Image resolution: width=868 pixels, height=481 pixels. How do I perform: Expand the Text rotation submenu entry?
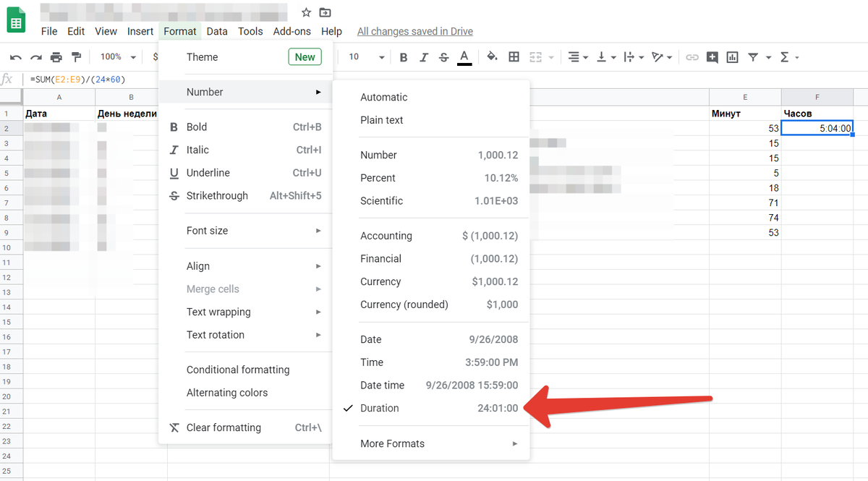(246, 335)
